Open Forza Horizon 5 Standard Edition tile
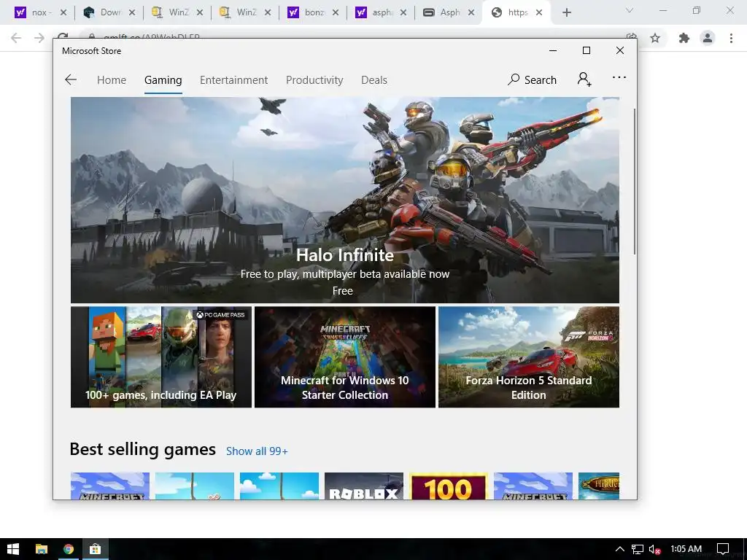 [x=529, y=357]
